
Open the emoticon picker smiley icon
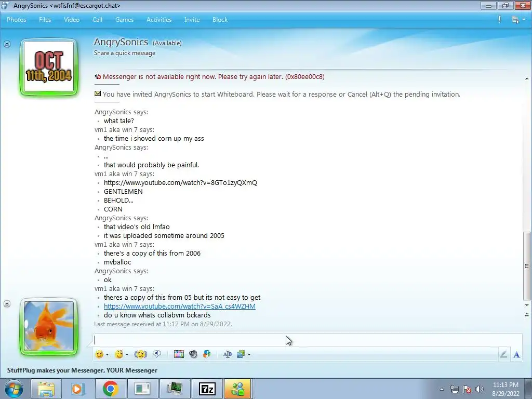click(99, 354)
